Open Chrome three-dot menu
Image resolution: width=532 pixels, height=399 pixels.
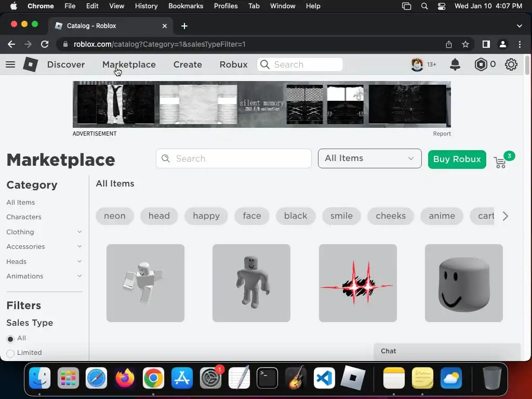coord(520,44)
